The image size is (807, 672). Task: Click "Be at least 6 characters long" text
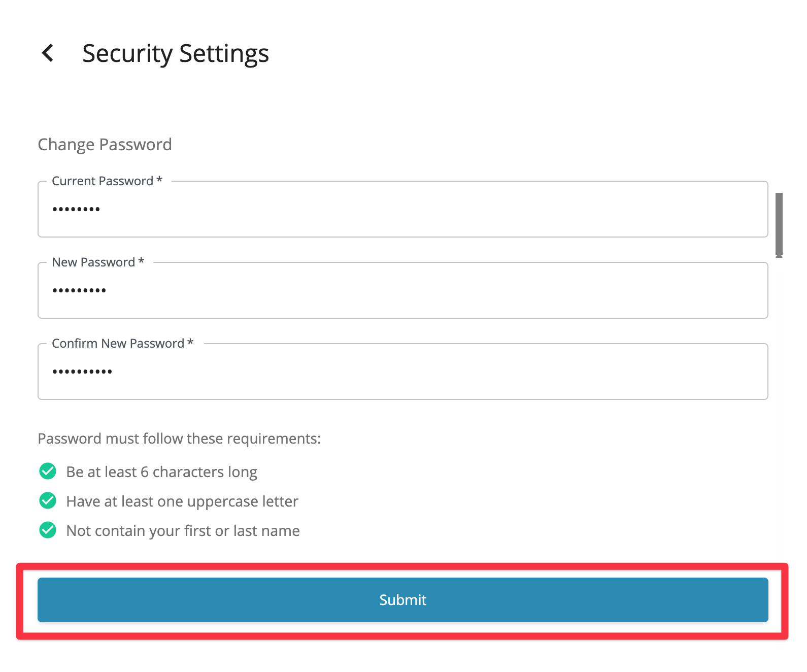[x=161, y=472]
